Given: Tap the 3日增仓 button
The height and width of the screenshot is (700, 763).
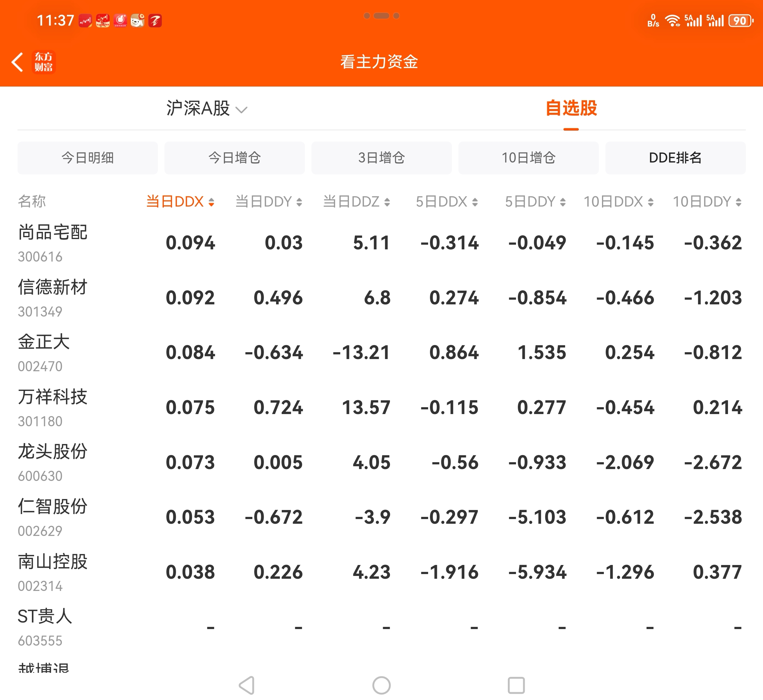Looking at the screenshot, I should 381,158.
